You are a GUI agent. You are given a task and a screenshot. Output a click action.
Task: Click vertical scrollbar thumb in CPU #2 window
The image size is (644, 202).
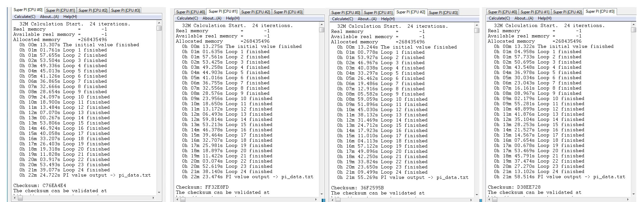click(477, 31)
